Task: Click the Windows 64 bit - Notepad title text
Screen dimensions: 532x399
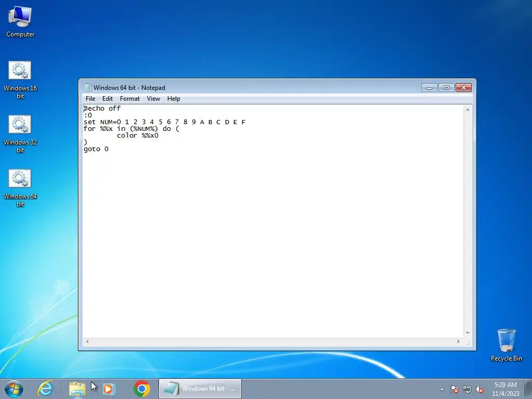Action: (x=129, y=87)
